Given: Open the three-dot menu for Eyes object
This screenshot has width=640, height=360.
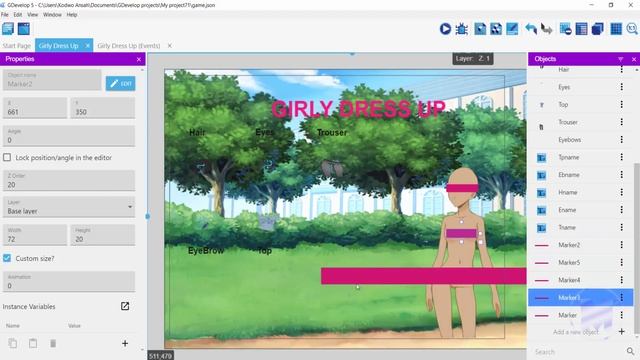Looking at the screenshot, I should 622,87.
